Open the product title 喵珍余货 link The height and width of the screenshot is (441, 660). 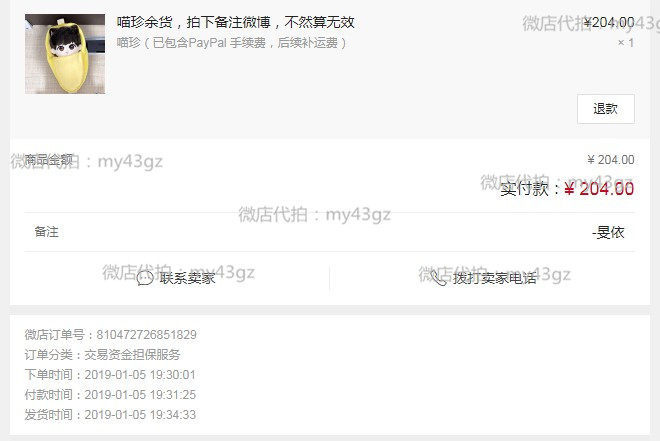(x=236, y=22)
